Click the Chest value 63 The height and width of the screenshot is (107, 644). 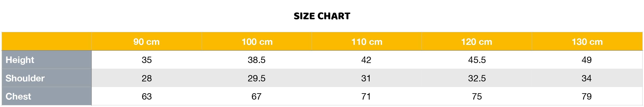coord(146,96)
